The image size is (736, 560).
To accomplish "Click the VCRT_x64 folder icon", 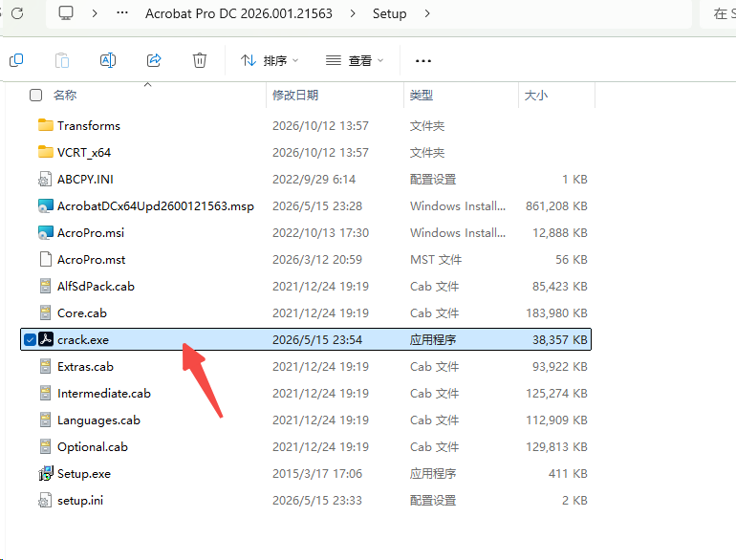I will click(x=46, y=152).
